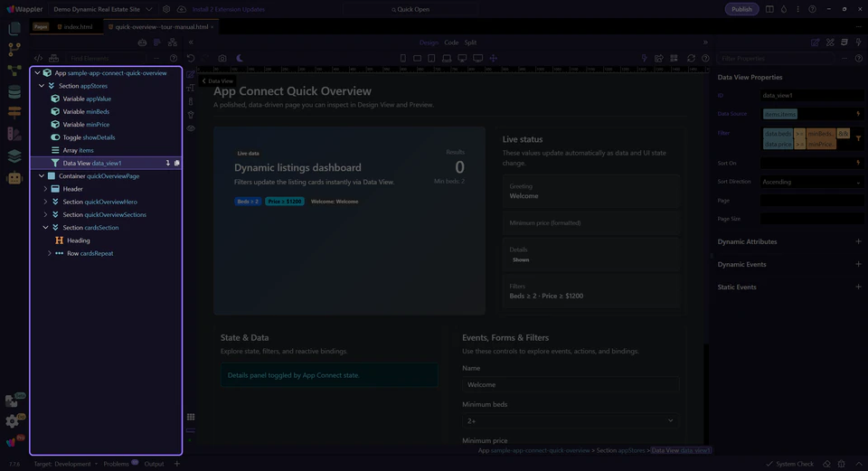Expand the Row cardsRepeat node
Image resolution: width=868 pixels, height=471 pixels.
click(50, 253)
